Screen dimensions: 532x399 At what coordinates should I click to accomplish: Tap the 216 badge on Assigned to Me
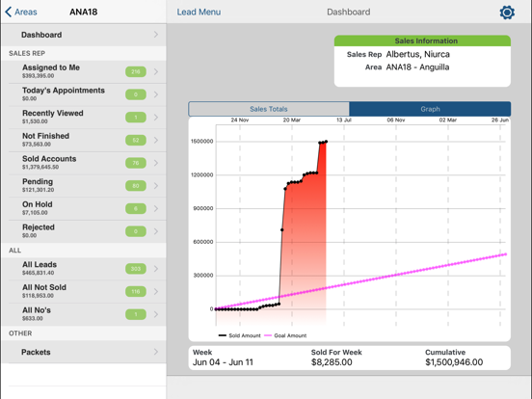136,71
